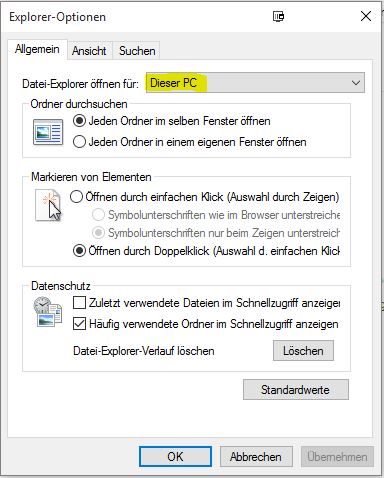Confirm with the OK button
Screen dimensions: 384x478
click(x=175, y=456)
